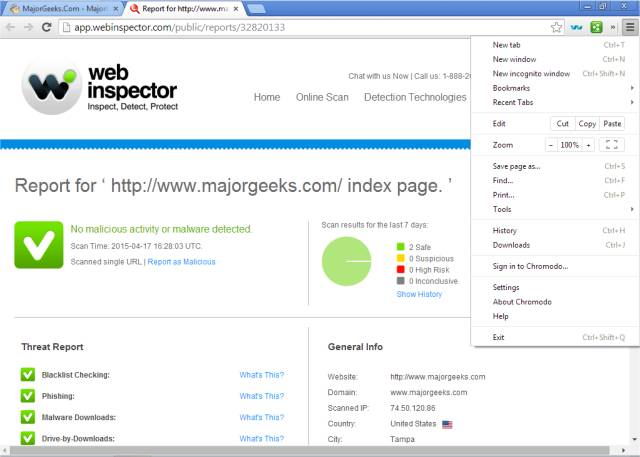The width and height of the screenshot is (640, 457).
Task: Click the Paste button in Edit row
Action: (612, 123)
